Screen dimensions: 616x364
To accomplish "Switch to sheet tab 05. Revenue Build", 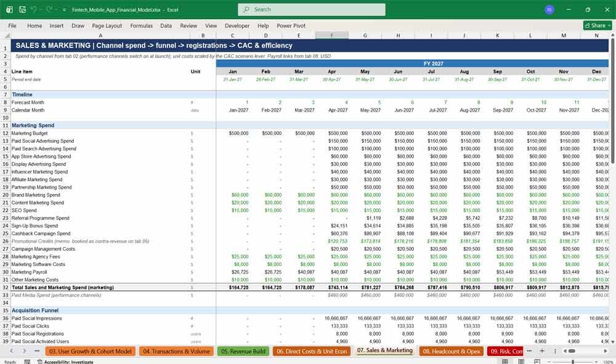I will (x=243, y=352).
